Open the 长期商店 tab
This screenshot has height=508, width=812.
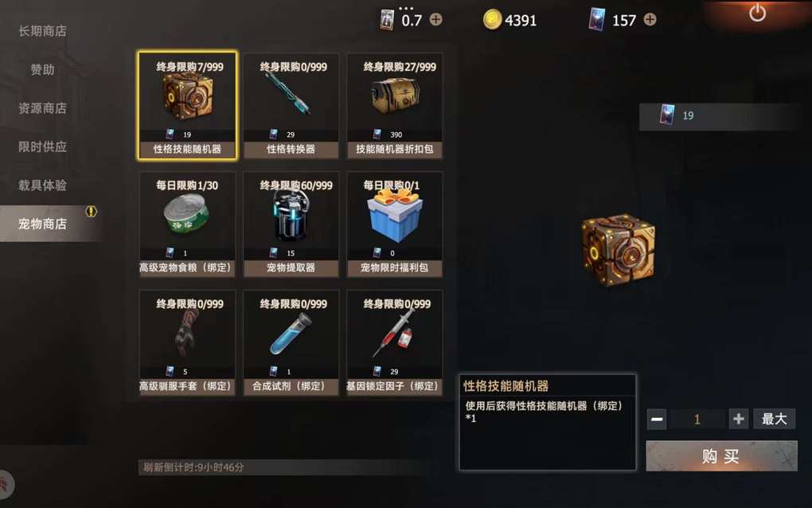coord(42,31)
